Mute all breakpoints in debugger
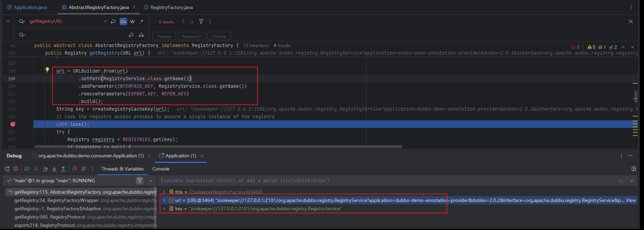Screen dimensions: 644x230 tap(84, 169)
